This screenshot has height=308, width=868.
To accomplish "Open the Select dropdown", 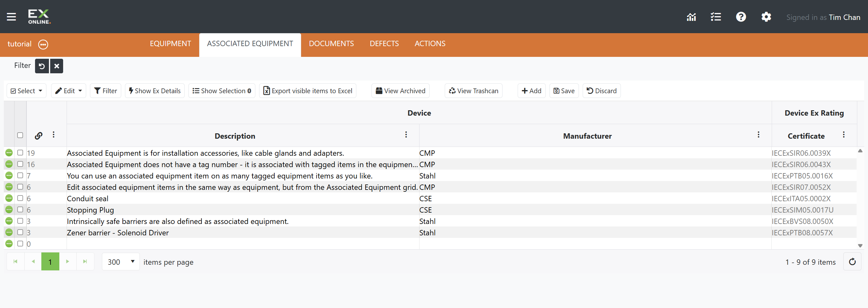I will [x=27, y=91].
